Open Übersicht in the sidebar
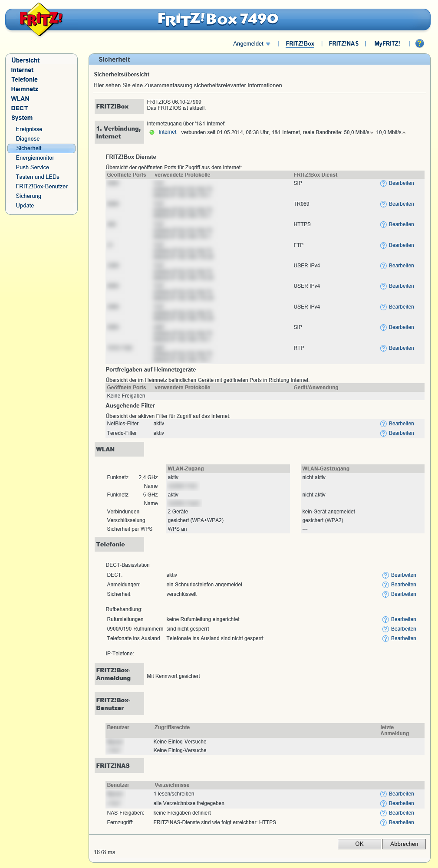The width and height of the screenshot is (438, 868). (26, 60)
